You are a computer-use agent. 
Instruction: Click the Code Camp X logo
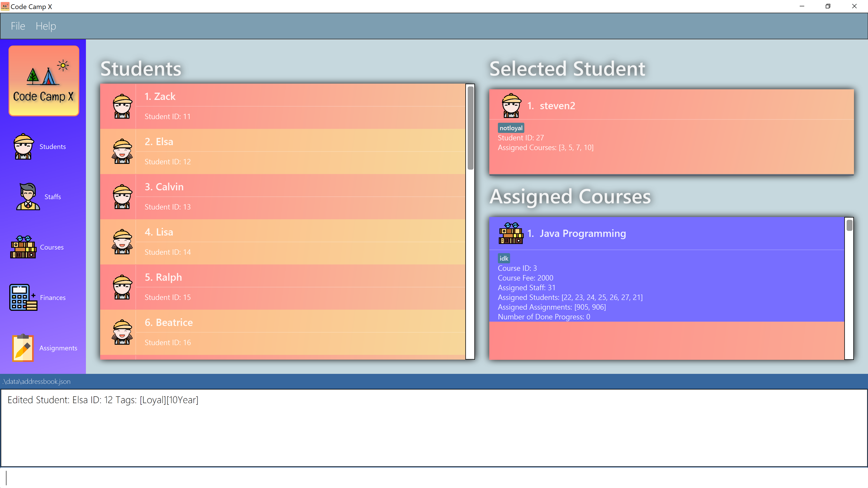(x=44, y=81)
